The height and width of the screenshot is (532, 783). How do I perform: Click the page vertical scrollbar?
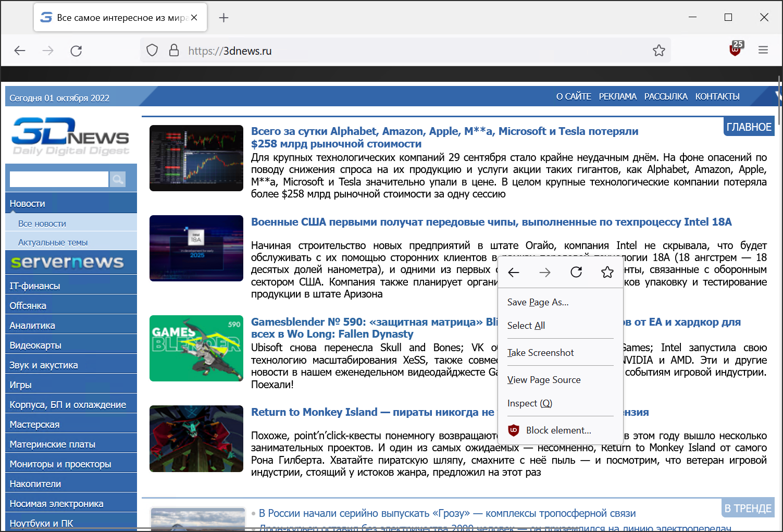(x=780, y=101)
